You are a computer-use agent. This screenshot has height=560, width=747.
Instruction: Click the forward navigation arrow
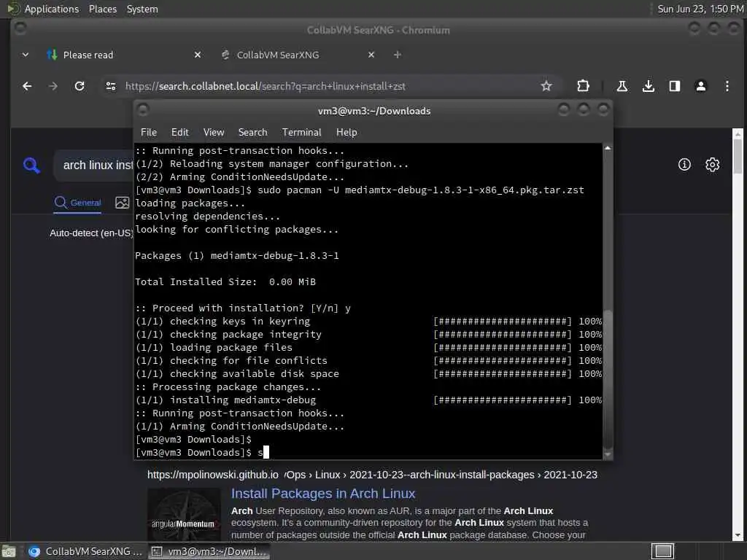tap(53, 86)
